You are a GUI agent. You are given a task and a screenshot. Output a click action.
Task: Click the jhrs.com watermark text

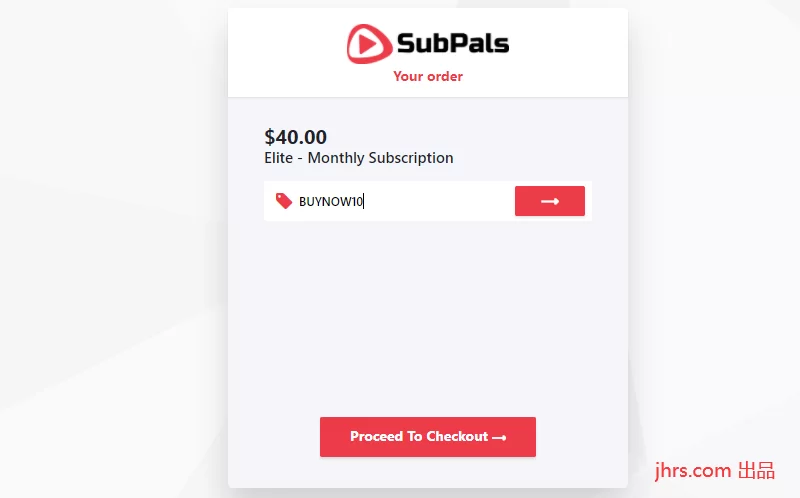[692, 469]
